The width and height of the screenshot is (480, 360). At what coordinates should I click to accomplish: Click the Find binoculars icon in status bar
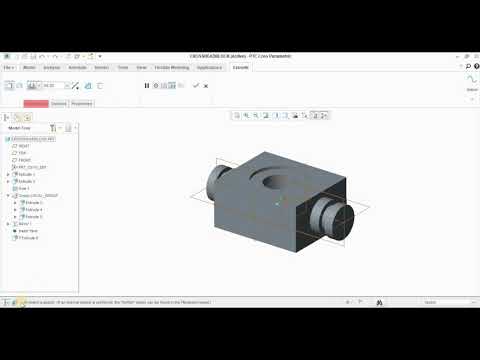(379, 302)
